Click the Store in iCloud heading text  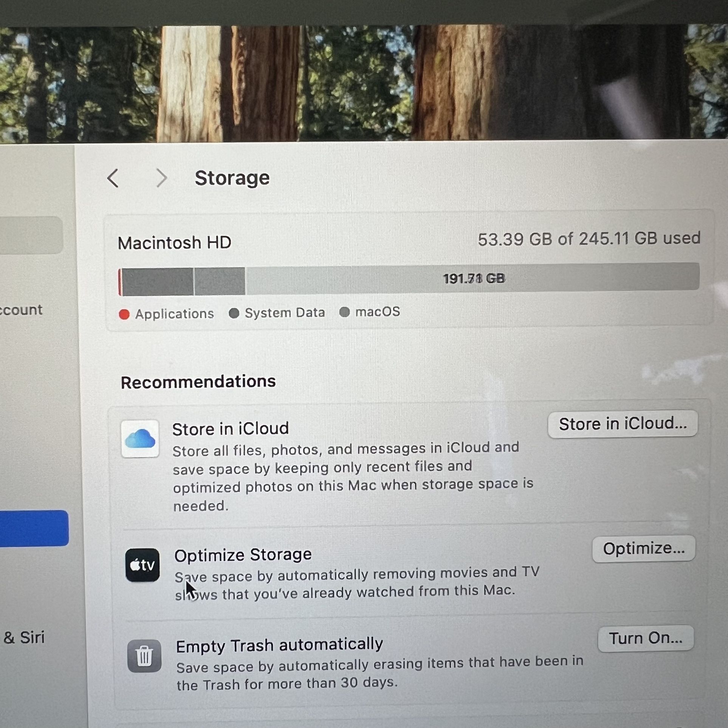click(x=231, y=429)
